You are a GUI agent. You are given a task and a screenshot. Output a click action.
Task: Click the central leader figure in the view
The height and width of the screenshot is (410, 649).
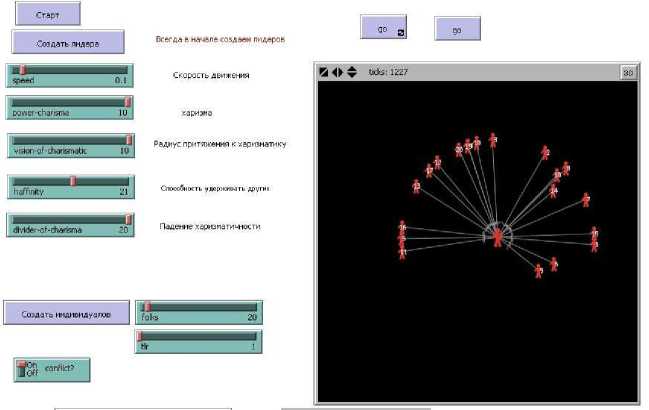click(x=498, y=237)
